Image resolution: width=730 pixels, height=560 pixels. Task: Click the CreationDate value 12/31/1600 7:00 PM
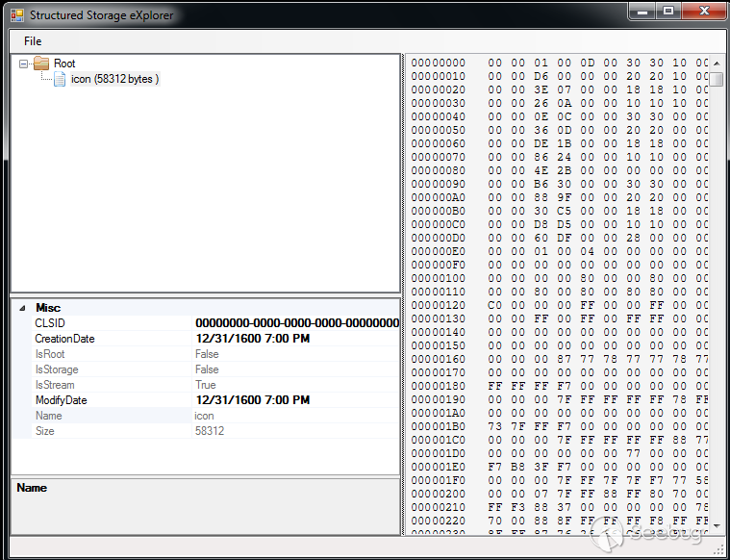(x=252, y=339)
